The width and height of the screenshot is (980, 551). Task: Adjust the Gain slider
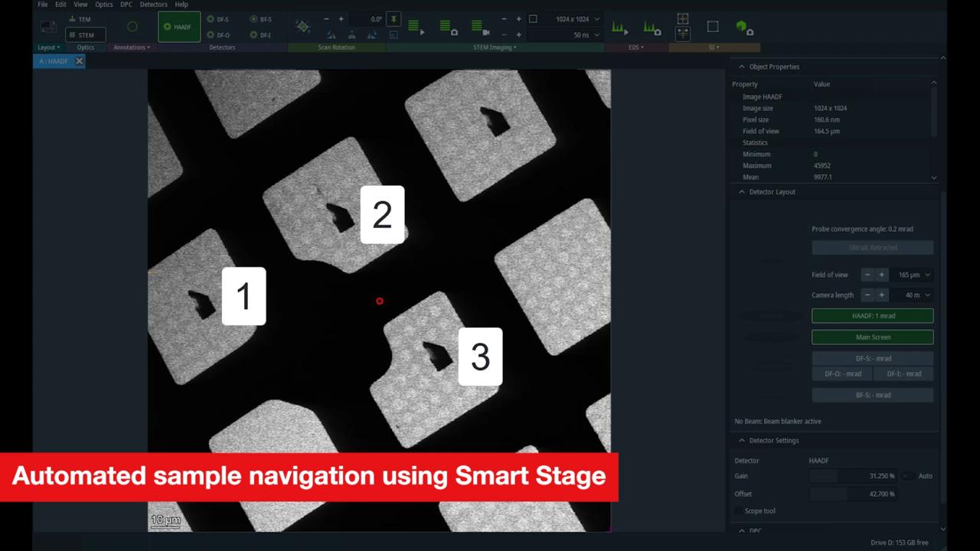click(853, 476)
